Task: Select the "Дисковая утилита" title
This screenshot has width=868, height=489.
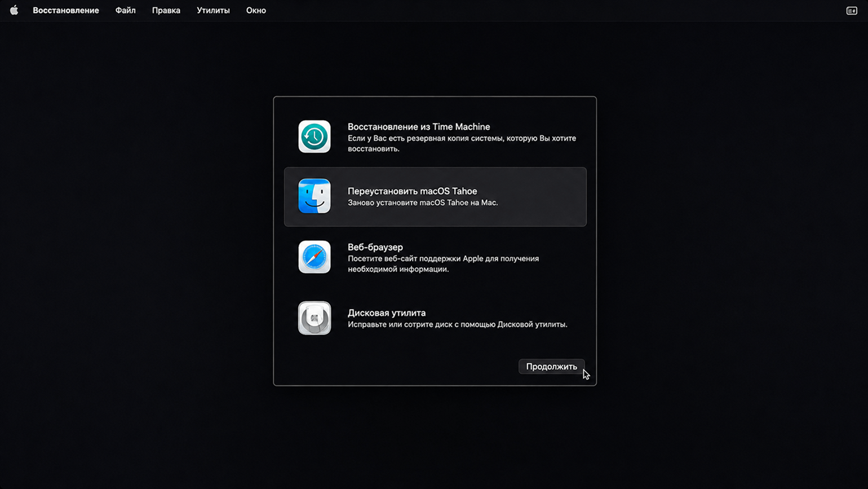Action: pyautogui.click(x=387, y=313)
